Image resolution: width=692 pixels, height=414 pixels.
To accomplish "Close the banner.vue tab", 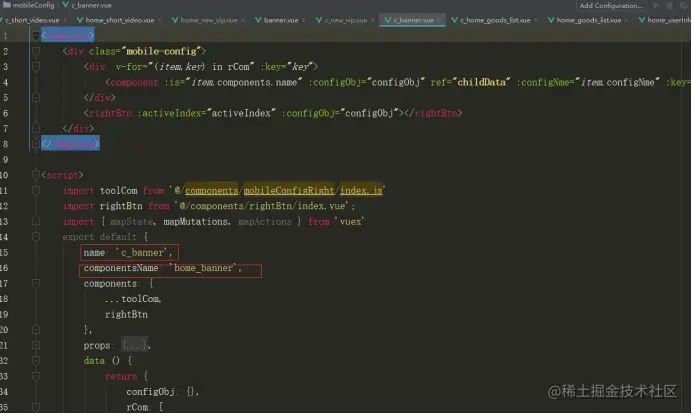I will click(x=304, y=20).
